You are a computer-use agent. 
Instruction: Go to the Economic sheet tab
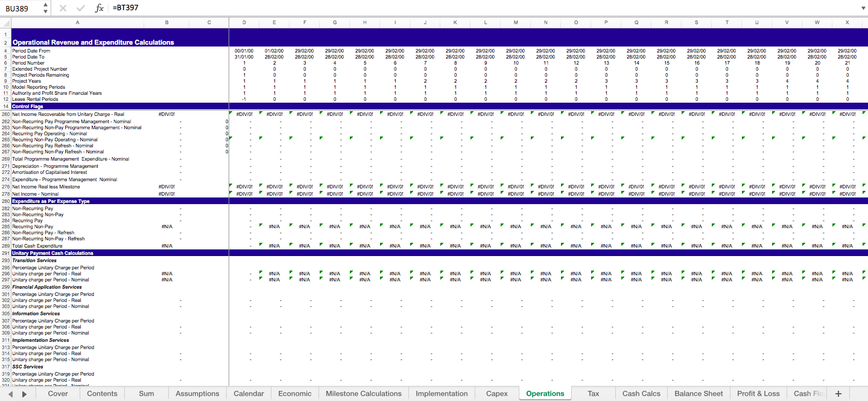tap(295, 393)
